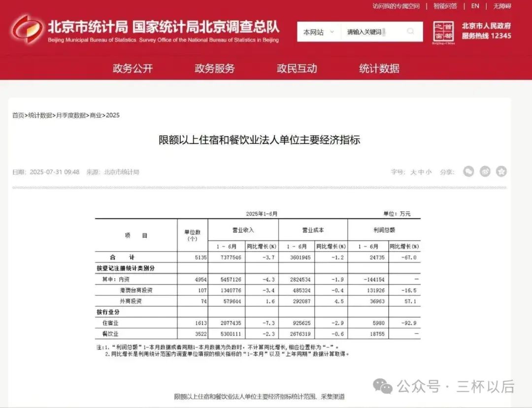This screenshot has height=408, width=532.
Task: Click the 按登记注册统计类别分 section heading
Action: pyautogui.click(x=126, y=268)
